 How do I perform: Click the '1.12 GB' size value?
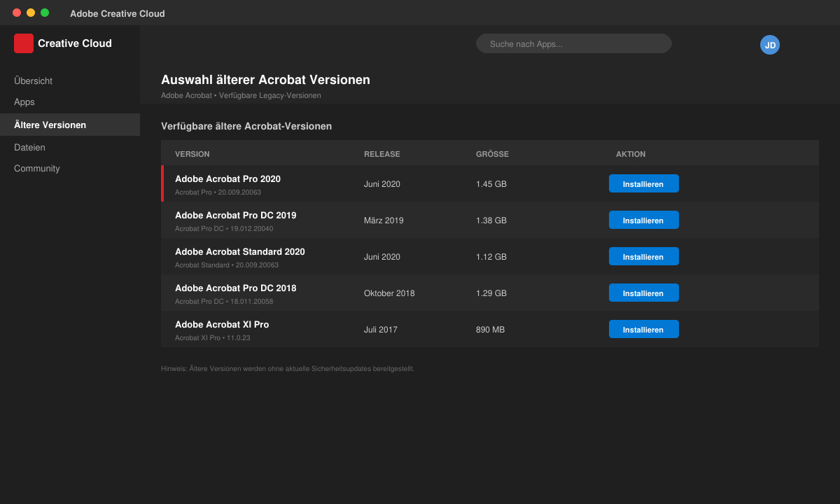[491, 257]
